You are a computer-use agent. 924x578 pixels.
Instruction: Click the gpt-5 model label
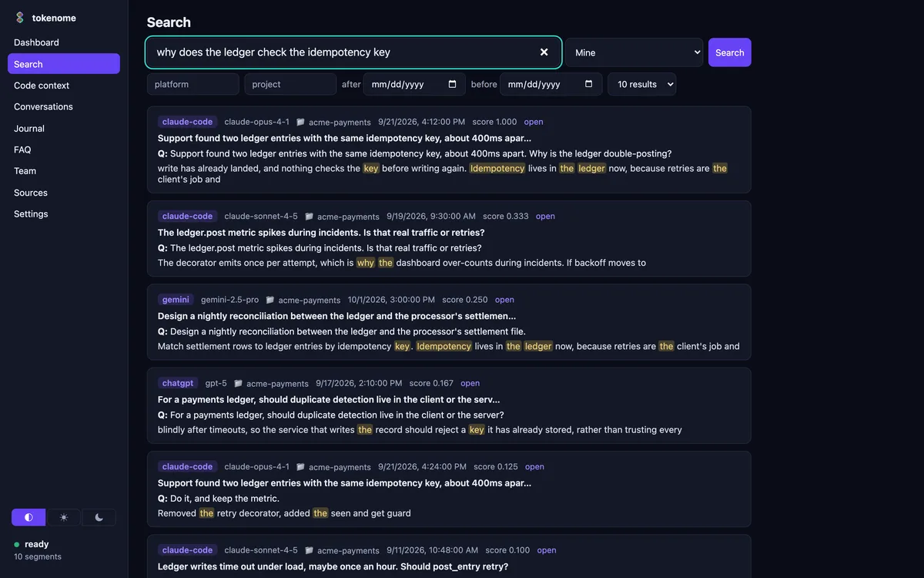click(x=216, y=383)
